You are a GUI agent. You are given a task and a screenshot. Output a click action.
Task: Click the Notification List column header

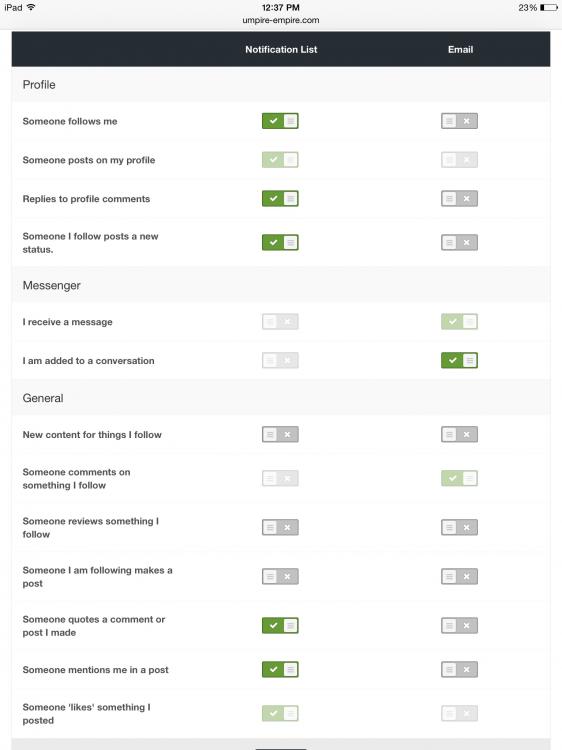point(281,49)
